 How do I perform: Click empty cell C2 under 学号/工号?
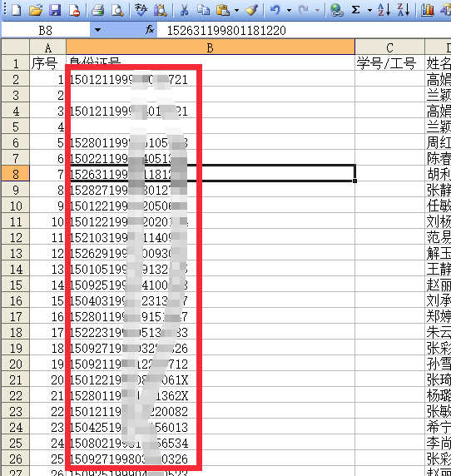tap(389, 79)
